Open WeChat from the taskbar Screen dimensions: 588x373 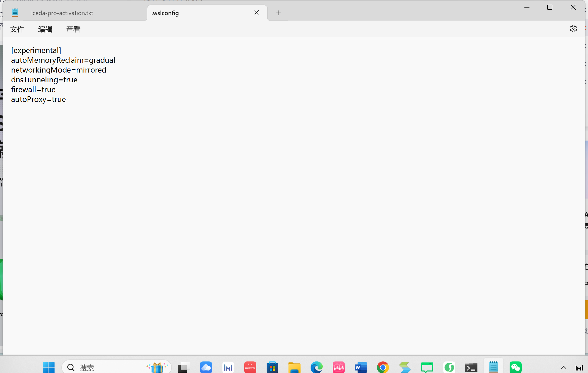(x=515, y=367)
